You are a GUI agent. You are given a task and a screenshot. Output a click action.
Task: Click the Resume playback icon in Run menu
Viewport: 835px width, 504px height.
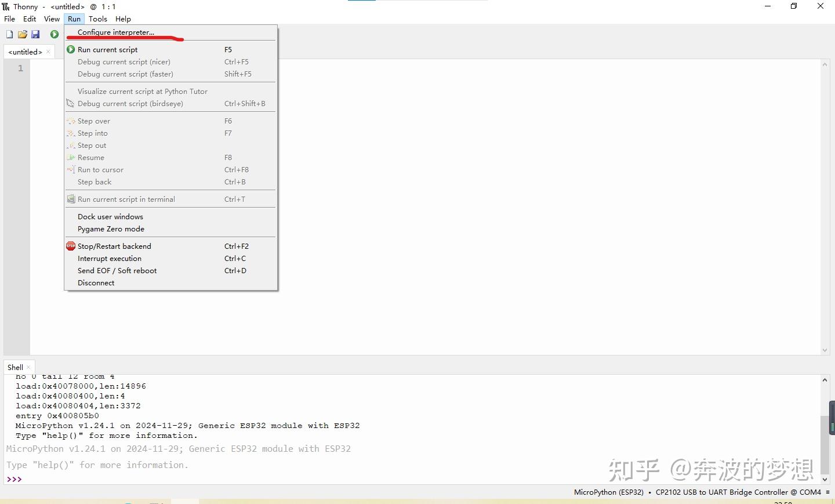70,157
